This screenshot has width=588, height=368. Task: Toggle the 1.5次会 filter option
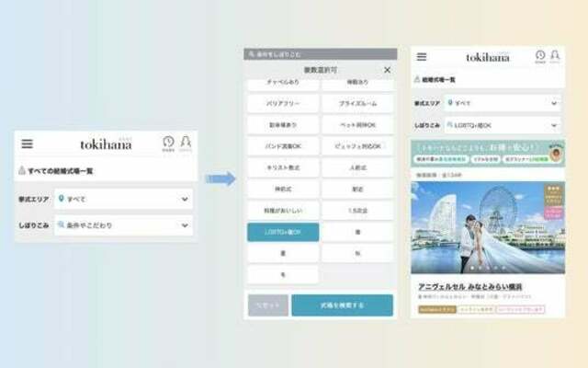(357, 211)
